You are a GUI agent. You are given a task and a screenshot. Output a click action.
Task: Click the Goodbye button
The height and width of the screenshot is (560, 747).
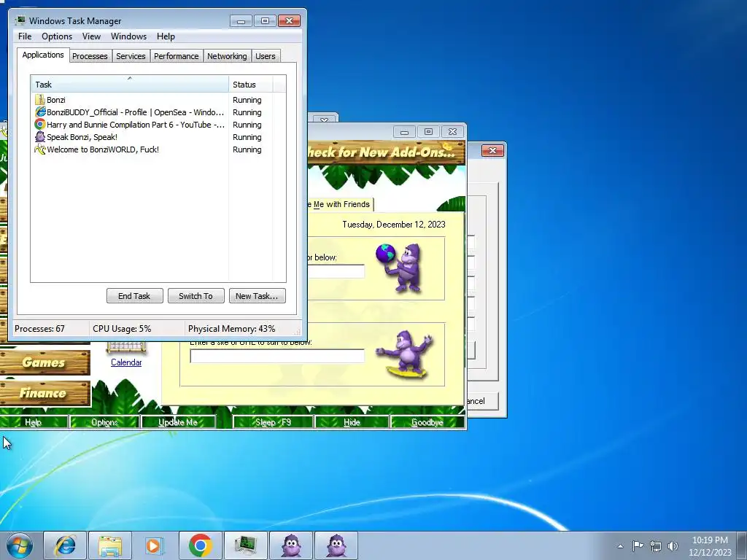tap(427, 422)
